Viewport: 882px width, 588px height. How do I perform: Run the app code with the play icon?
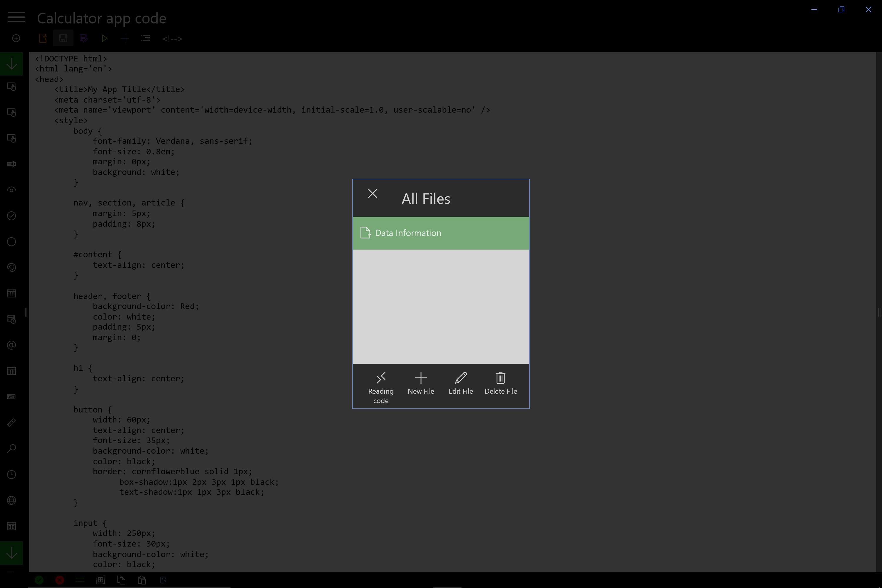(104, 38)
